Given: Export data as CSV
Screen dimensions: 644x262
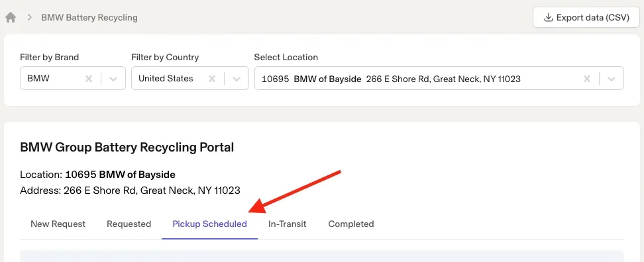Looking at the screenshot, I should [x=586, y=18].
